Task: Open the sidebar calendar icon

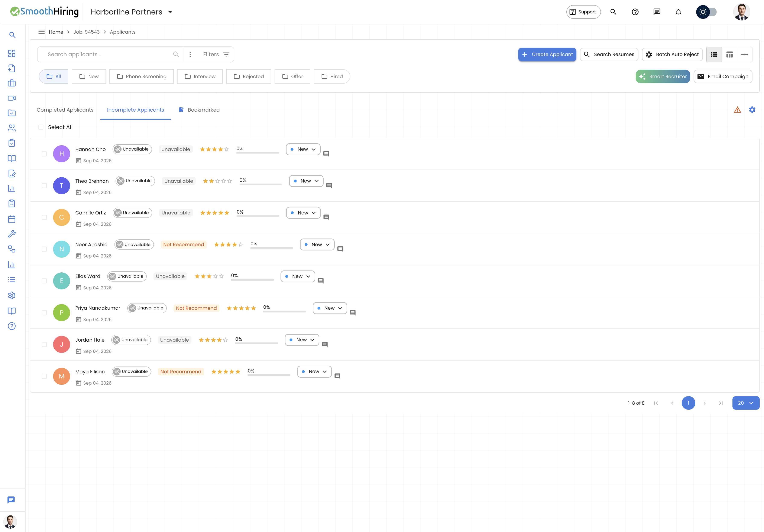Action: pyautogui.click(x=12, y=219)
